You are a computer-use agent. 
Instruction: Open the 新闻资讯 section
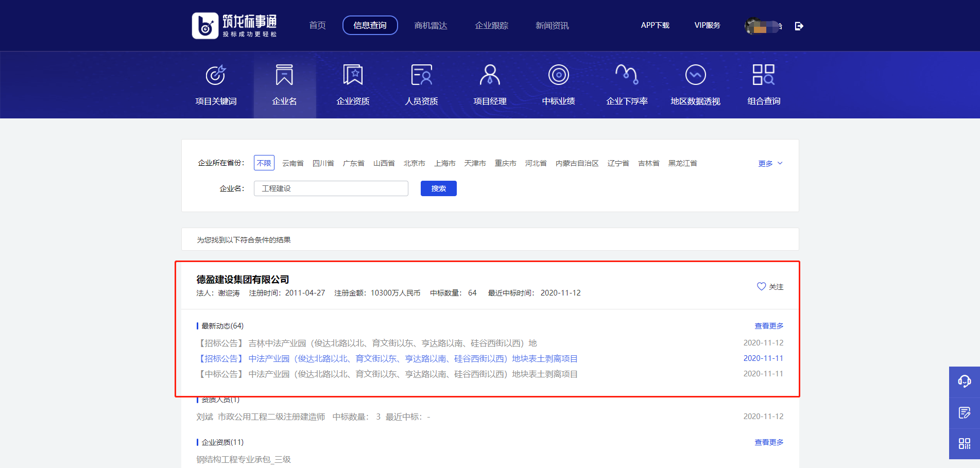click(552, 25)
